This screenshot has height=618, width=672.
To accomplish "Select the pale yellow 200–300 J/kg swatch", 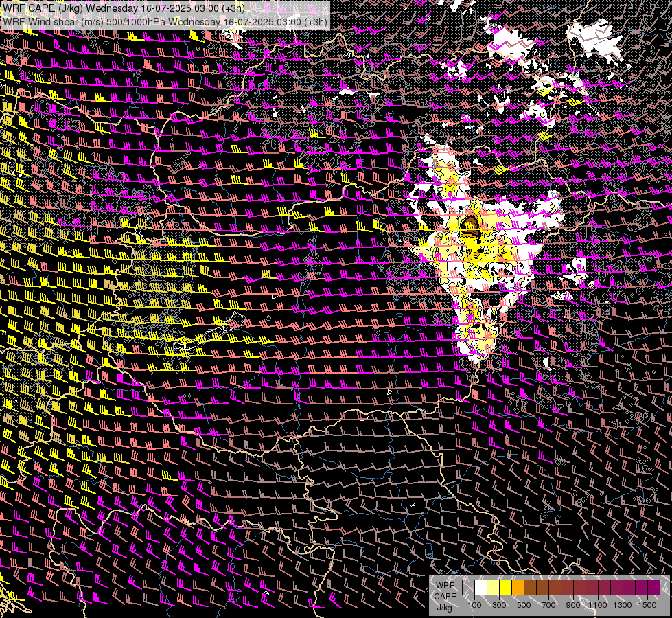I will click(x=494, y=587).
